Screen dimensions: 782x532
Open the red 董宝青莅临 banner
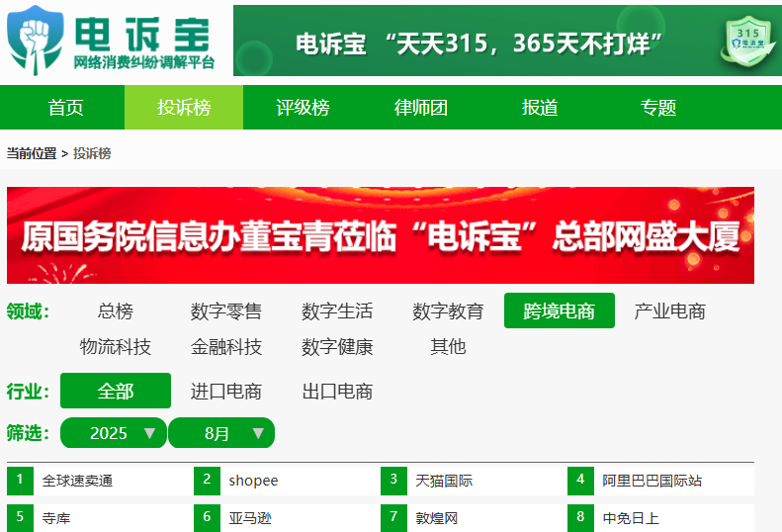point(380,235)
